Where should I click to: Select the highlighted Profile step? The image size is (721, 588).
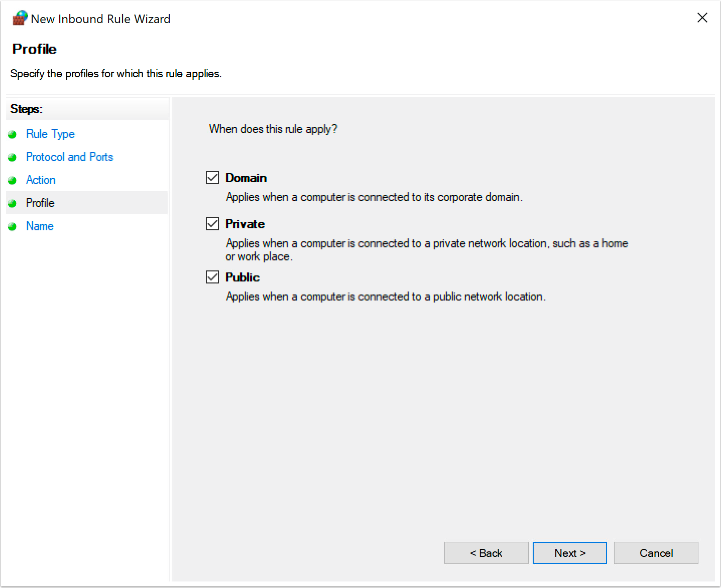point(40,203)
